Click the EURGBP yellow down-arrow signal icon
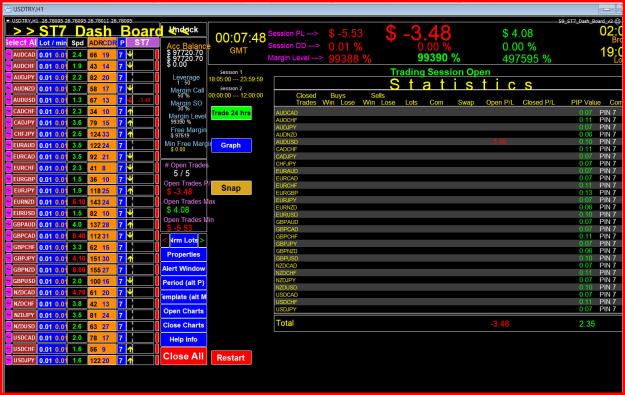 click(x=130, y=179)
